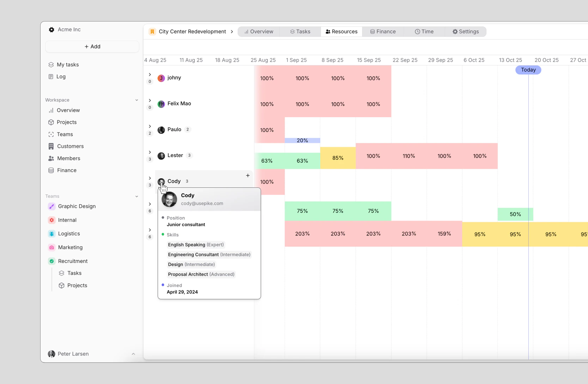Click Lester's task count badge 3
The width and height of the screenshot is (588, 384).
pos(189,155)
